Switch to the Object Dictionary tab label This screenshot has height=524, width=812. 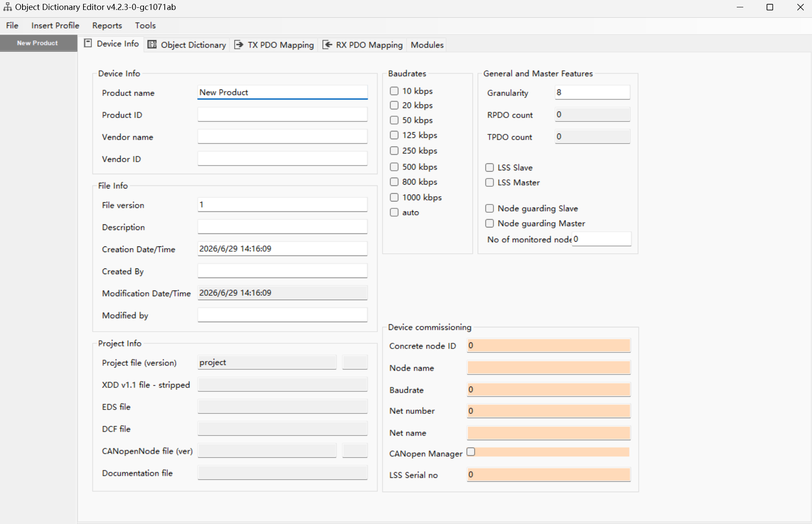pyautogui.click(x=193, y=45)
